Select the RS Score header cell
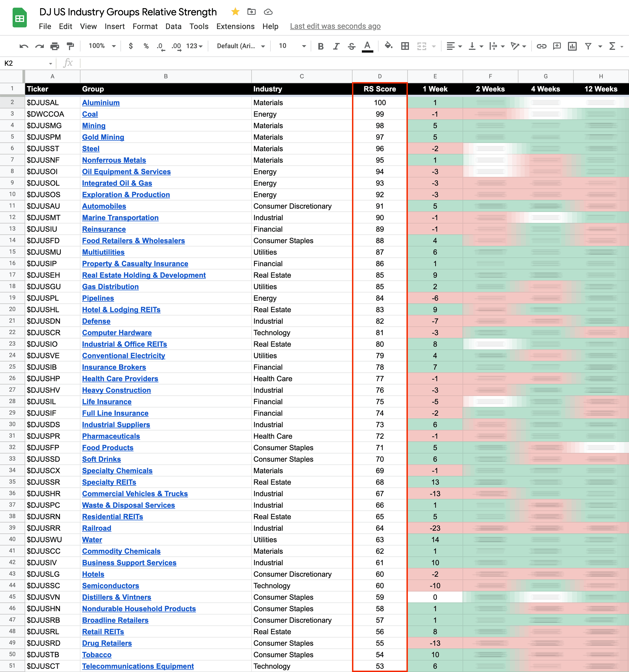 (x=380, y=89)
